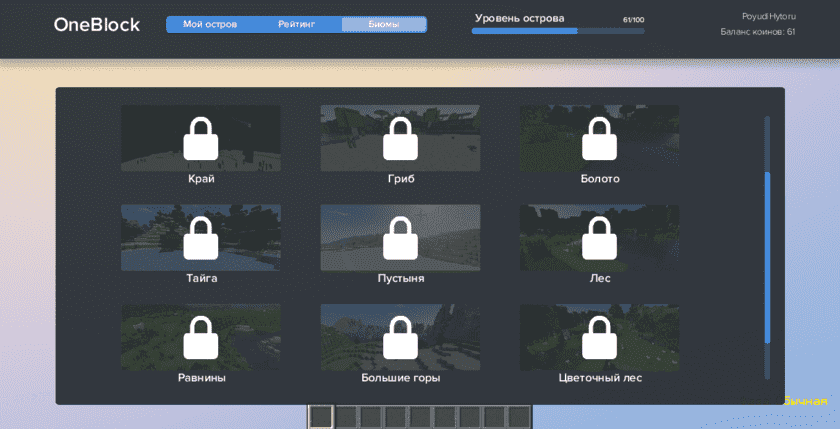Click the lock icon on Тайга biome

point(201,238)
